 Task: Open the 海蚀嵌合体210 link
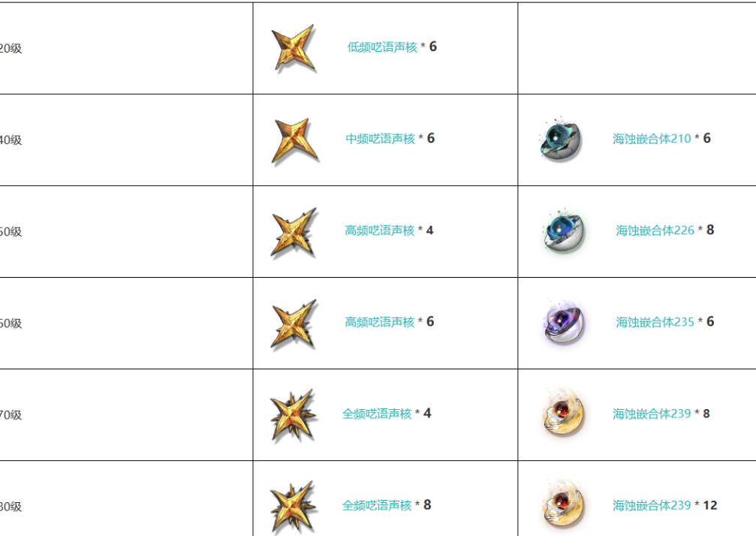click(652, 139)
